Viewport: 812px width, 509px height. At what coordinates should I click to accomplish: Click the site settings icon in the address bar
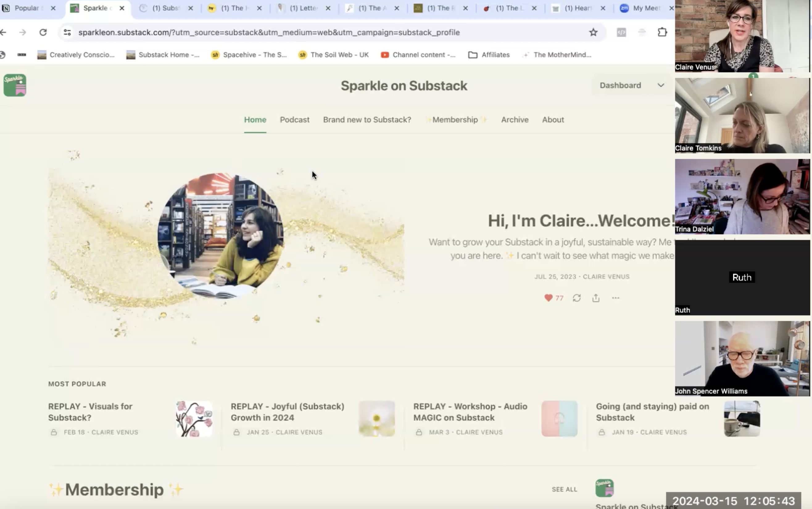[67, 32]
